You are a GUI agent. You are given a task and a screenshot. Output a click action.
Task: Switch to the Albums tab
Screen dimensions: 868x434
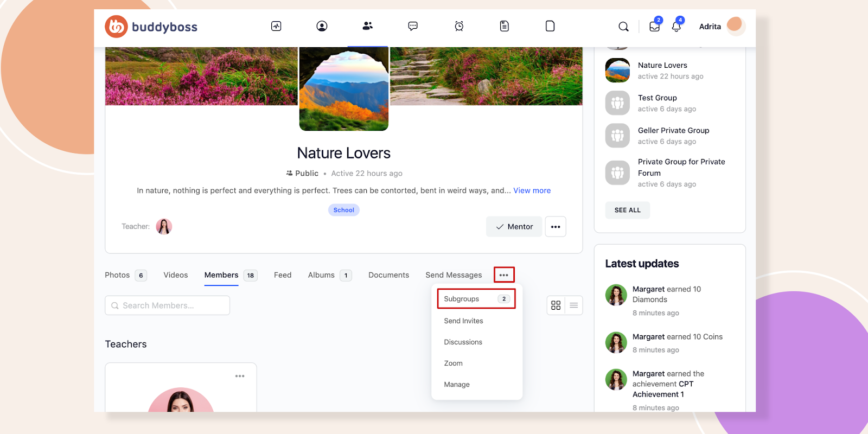tap(330, 275)
